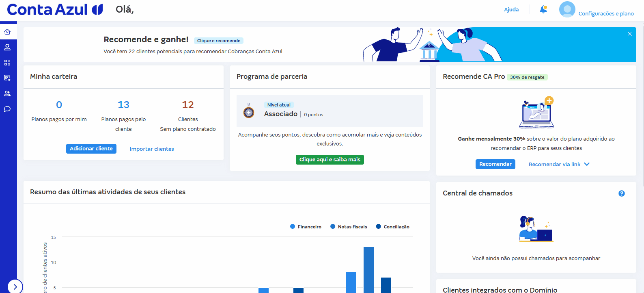Open Configurações e plano menu
Screen dimensions: 644x293
(606, 13)
